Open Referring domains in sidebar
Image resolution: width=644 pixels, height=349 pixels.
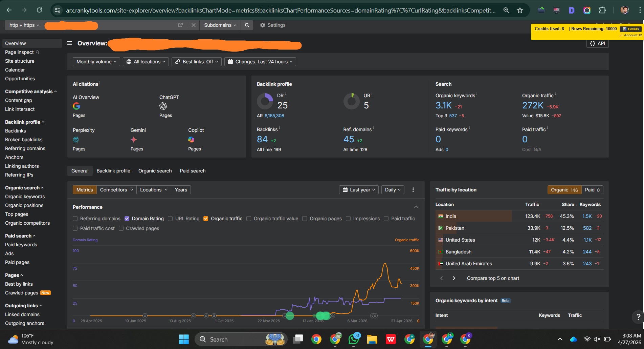point(25,148)
